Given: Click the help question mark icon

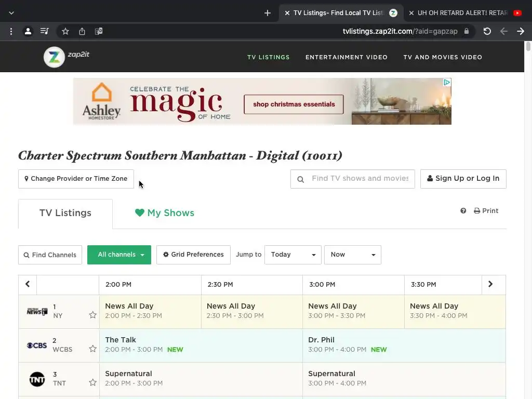Looking at the screenshot, I should point(463,211).
